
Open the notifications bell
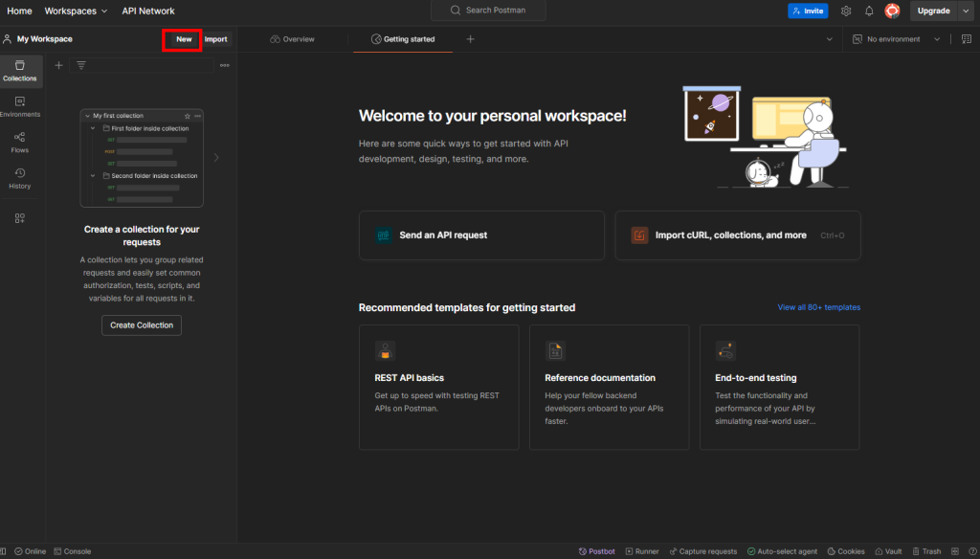[869, 11]
